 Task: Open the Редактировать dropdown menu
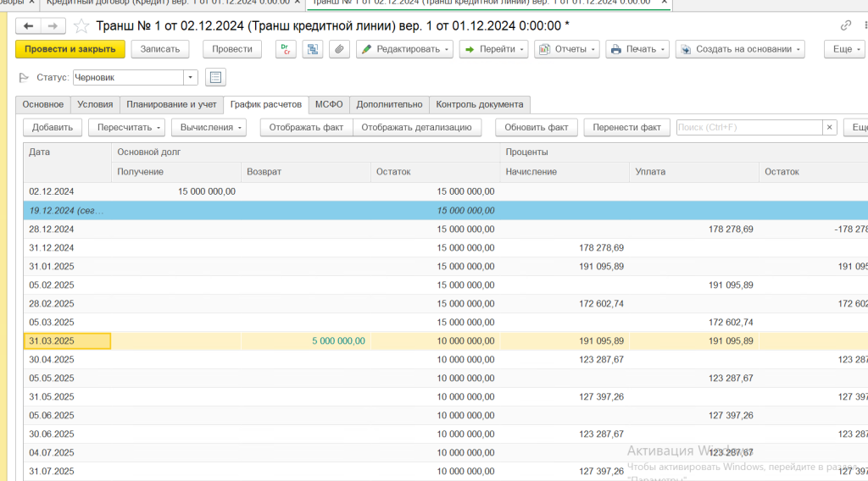coord(404,49)
